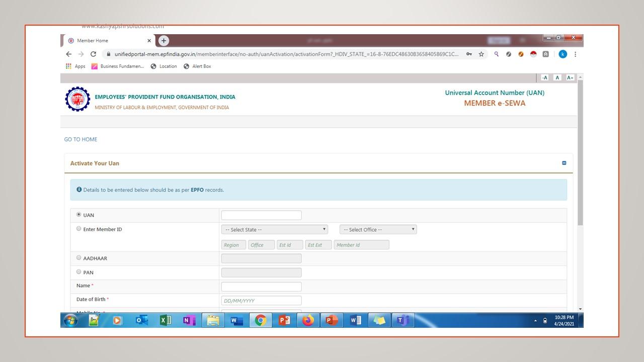Switch to Chrome in the taskbar

coord(261,320)
